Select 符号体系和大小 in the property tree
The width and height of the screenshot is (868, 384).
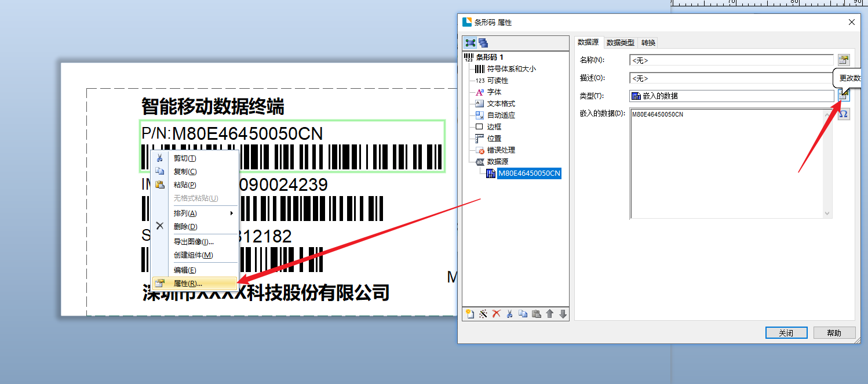pyautogui.click(x=511, y=68)
